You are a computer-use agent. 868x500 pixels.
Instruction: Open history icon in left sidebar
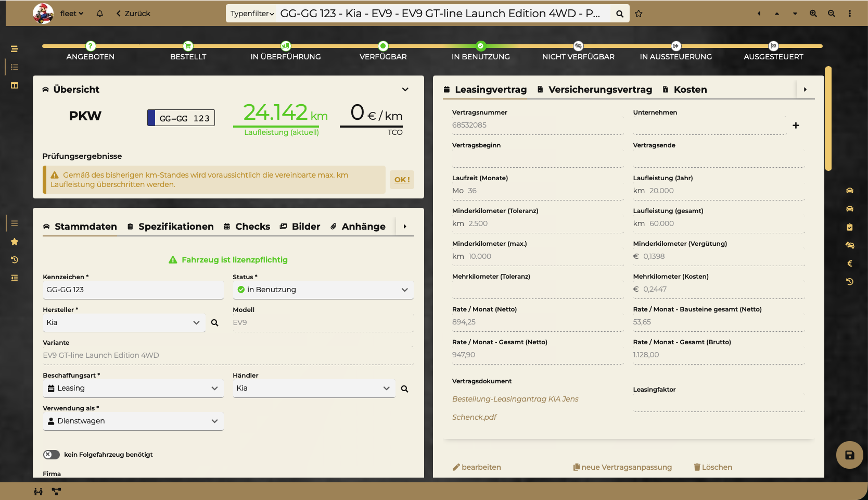point(15,260)
